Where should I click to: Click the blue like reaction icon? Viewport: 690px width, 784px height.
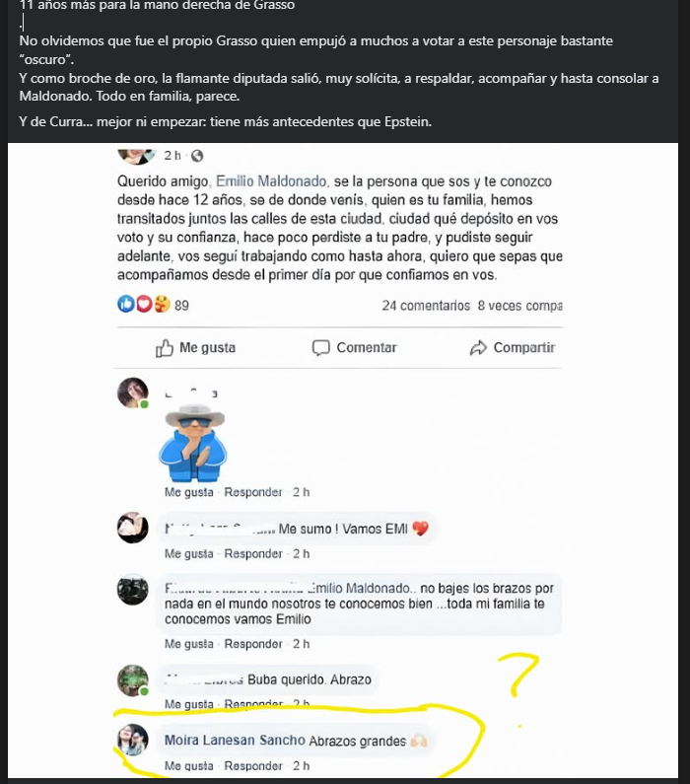coord(126,304)
